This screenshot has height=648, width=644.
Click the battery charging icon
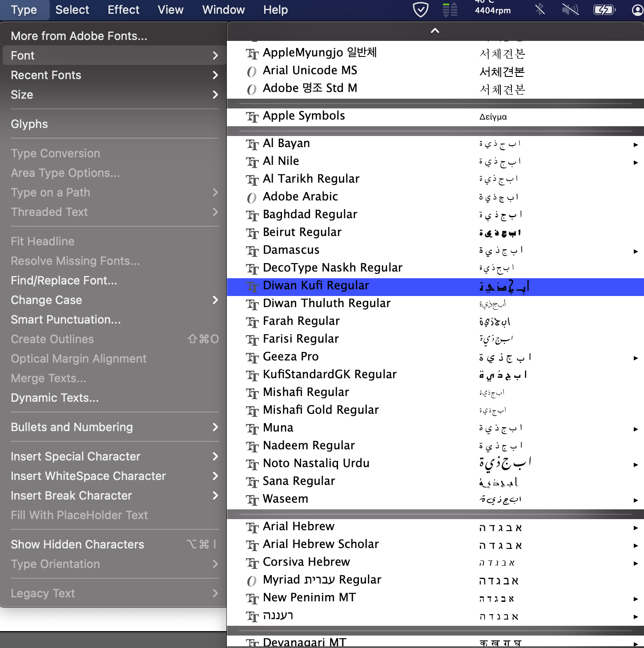click(604, 9)
